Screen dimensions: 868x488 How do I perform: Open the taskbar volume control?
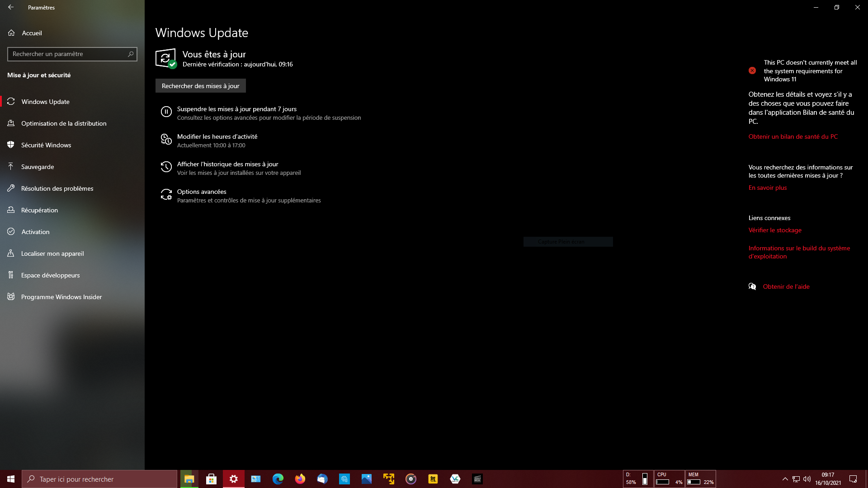(x=807, y=479)
